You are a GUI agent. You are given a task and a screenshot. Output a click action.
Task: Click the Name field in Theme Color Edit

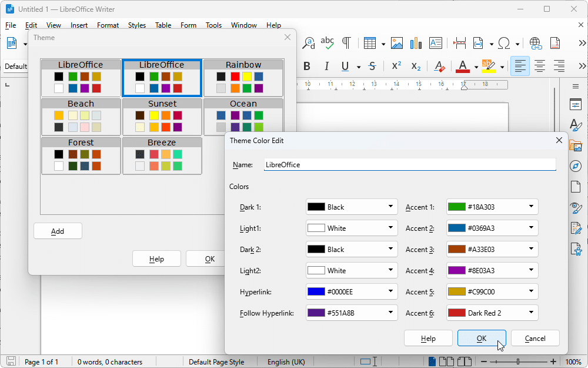[x=410, y=164]
